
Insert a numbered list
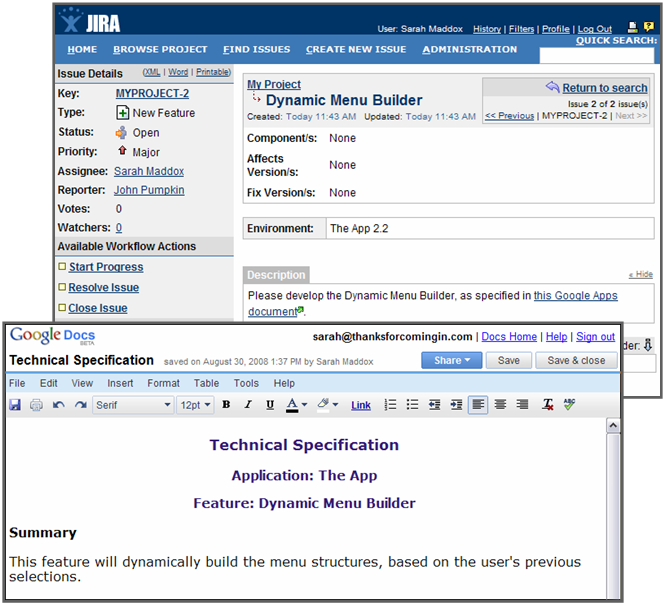tap(391, 405)
